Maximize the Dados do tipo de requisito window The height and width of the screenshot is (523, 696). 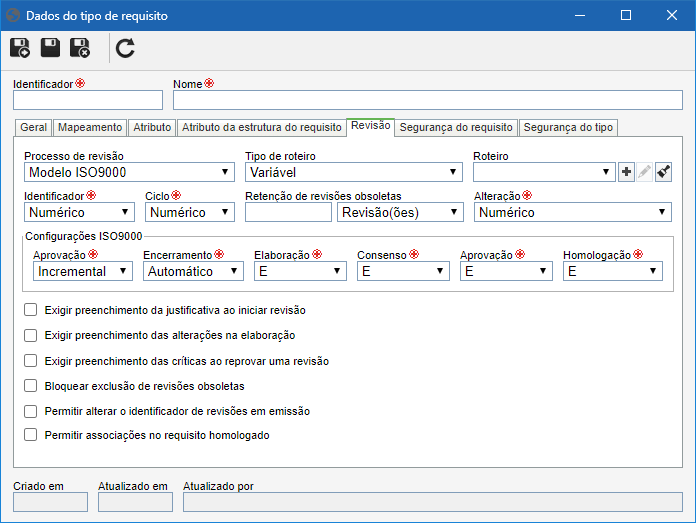(626, 16)
